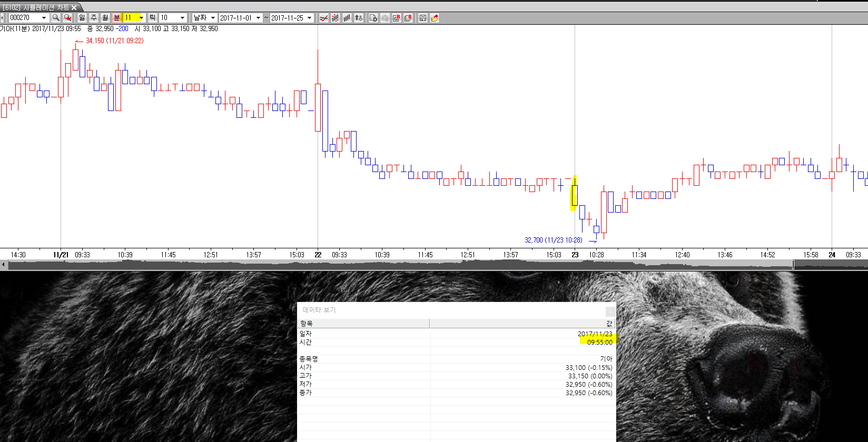
Task: Click the stock code field 000270
Action: 24,18
